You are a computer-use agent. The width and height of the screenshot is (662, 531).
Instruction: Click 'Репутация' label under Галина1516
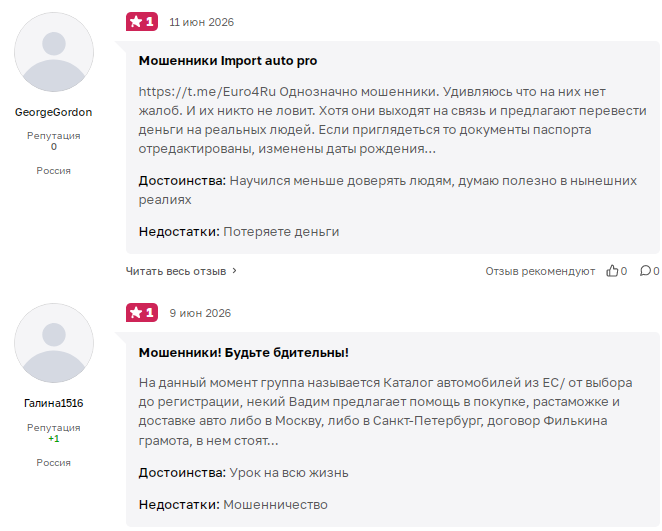click(54, 428)
